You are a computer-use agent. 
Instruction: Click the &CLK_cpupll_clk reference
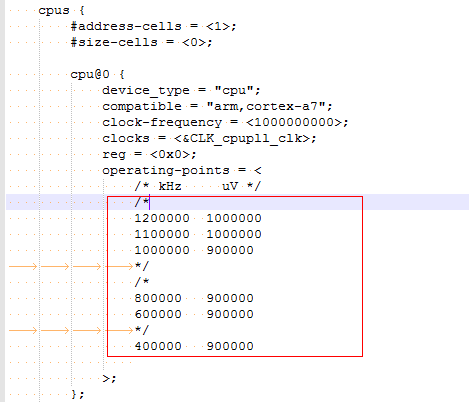242,138
